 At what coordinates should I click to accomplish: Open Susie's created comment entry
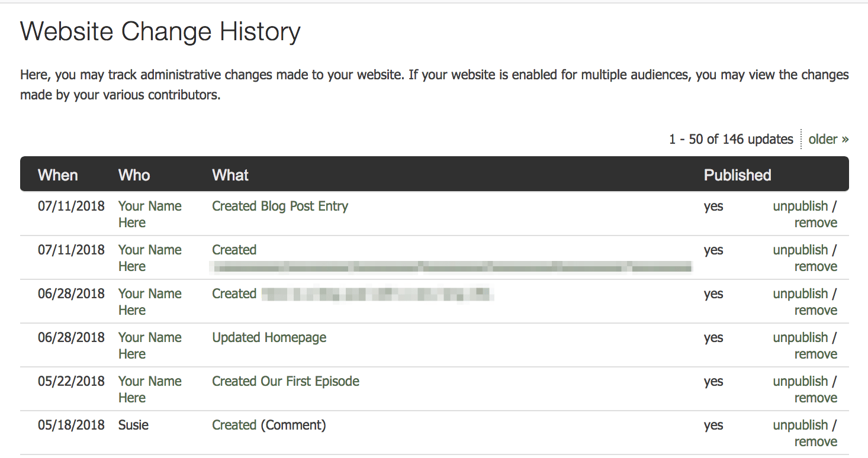click(234, 425)
